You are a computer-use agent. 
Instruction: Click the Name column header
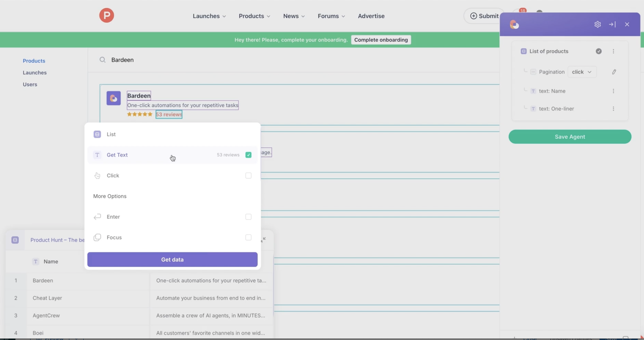click(51, 262)
